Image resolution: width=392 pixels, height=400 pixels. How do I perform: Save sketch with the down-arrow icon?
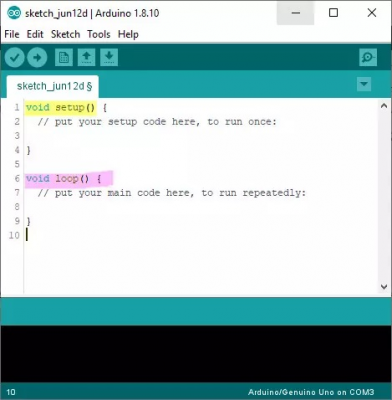pyautogui.click(x=109, y=58)
